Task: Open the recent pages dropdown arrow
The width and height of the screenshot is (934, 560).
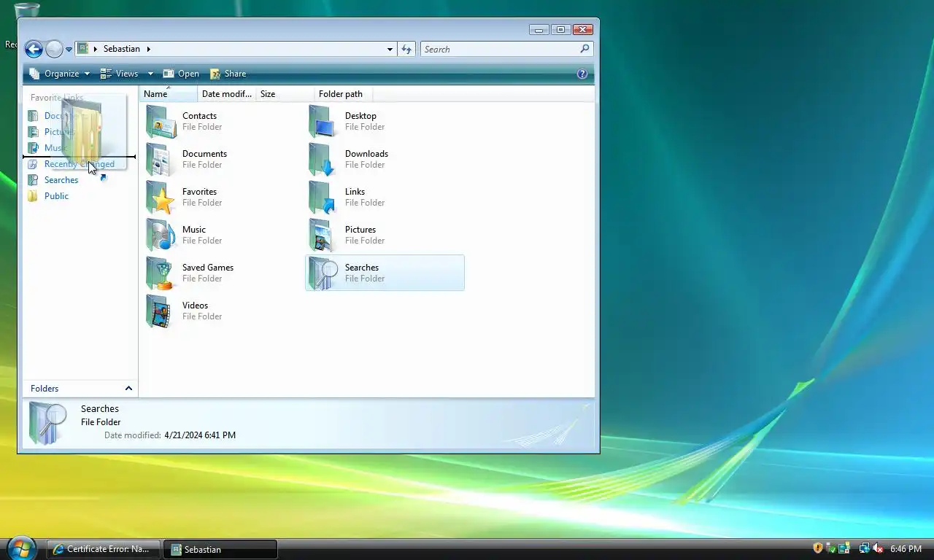Action: (x=69, y=50)
